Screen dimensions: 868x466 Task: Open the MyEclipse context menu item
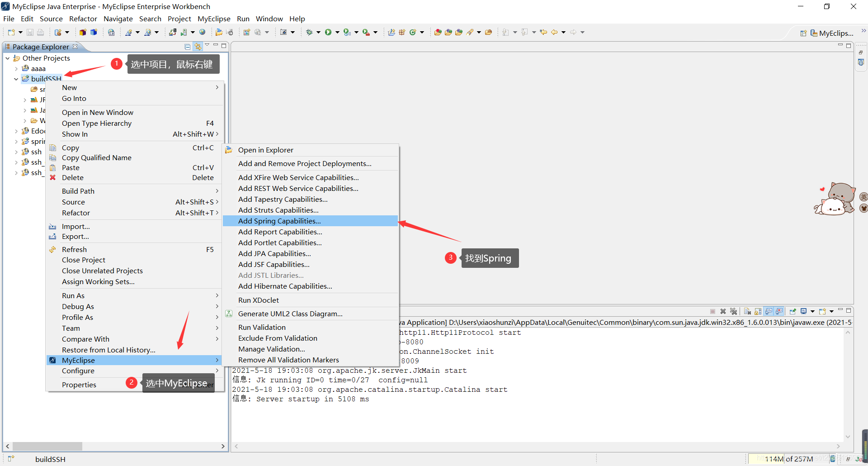tap(134, 360)
